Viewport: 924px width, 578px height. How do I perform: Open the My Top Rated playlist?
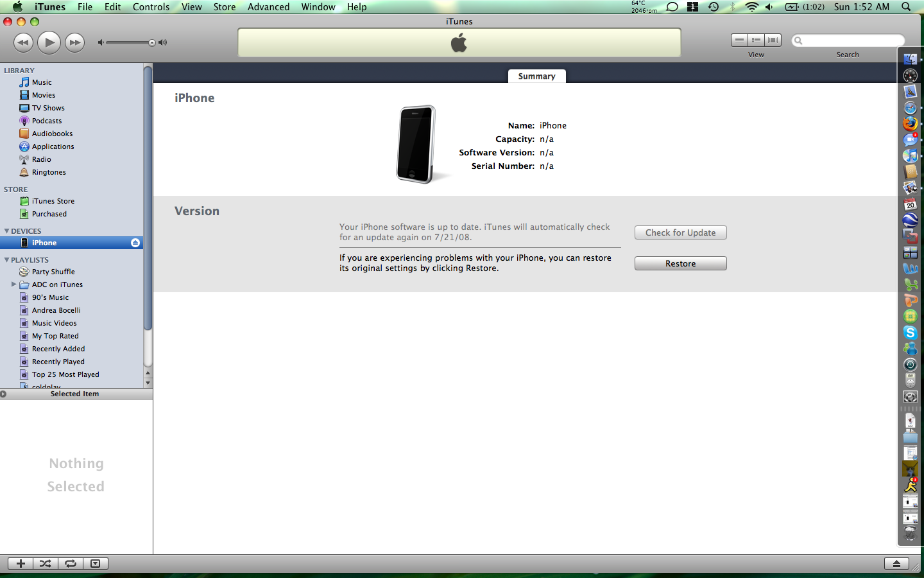click(x=55, y=336)
